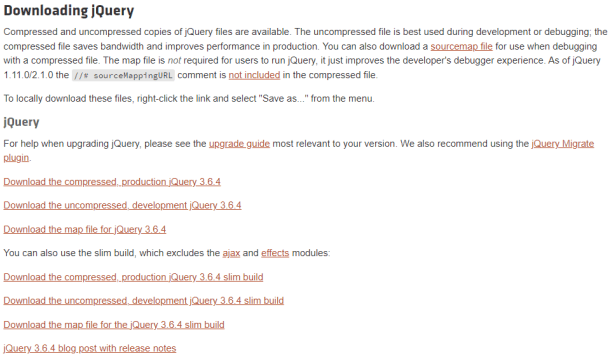
Task: Click the '//# sourceMappingURL' code snippet
Action: tap(123, 75)
